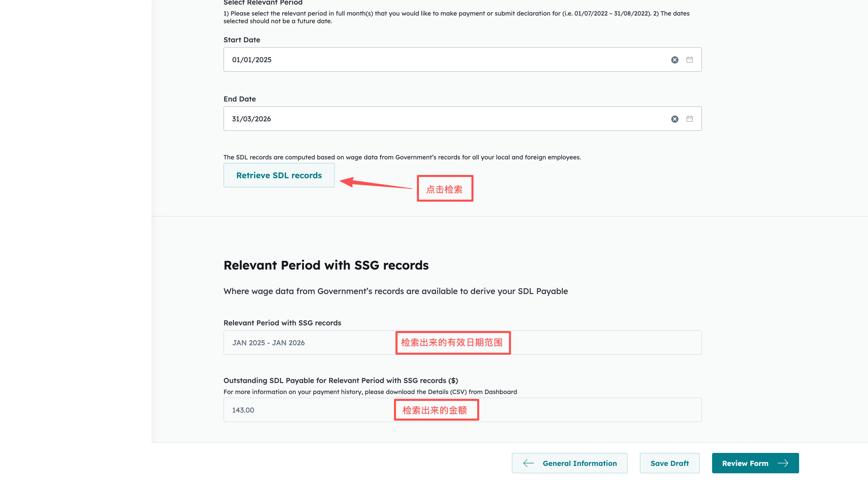Clear the End Date value
Screen dimensions: 868x483
click(675, 119)
